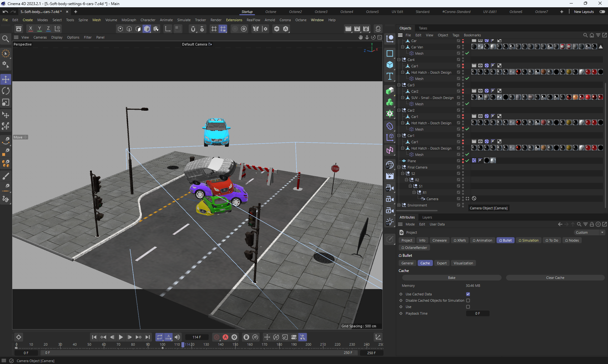Click the Text spline tool icon
Image resolution: width=608 pixels, height=364 pixels.
[390, 76]
